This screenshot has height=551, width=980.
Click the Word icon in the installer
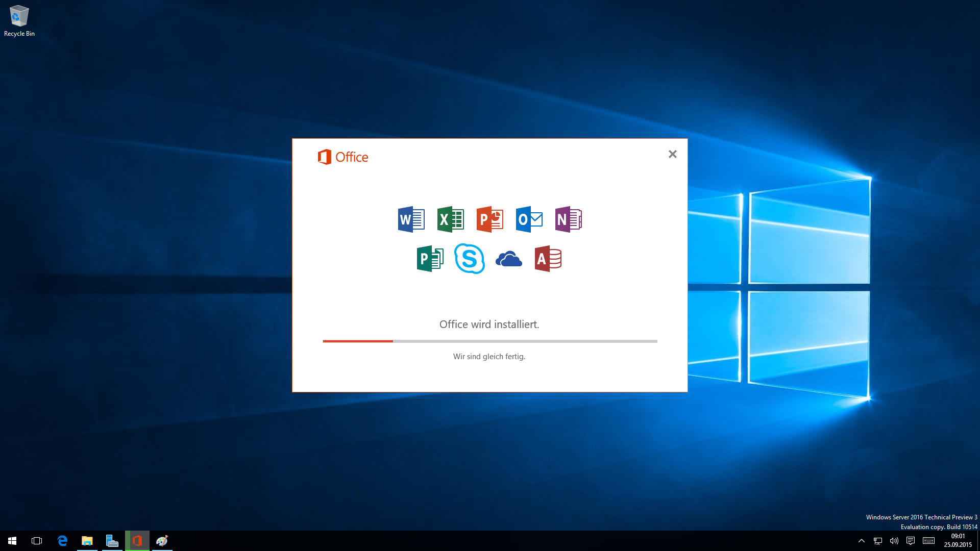click(411, 219)
